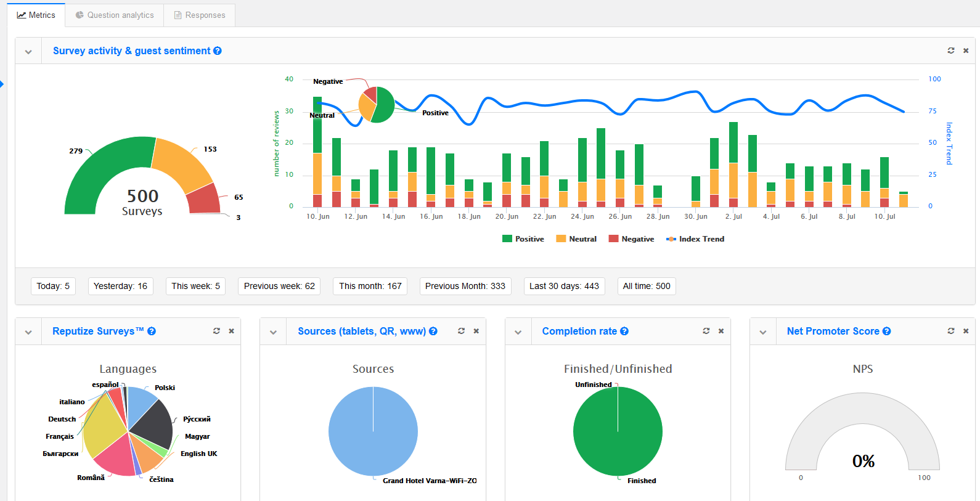Hide the Index Trend line via legend

click(695, 239)
